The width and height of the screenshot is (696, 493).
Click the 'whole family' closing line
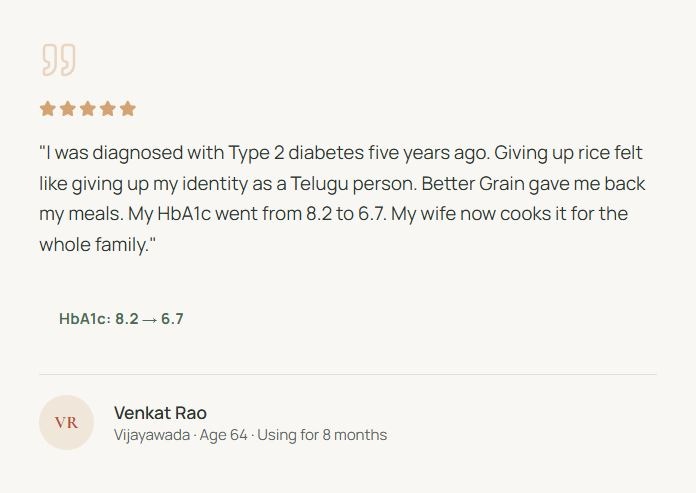tap(98, 244)
